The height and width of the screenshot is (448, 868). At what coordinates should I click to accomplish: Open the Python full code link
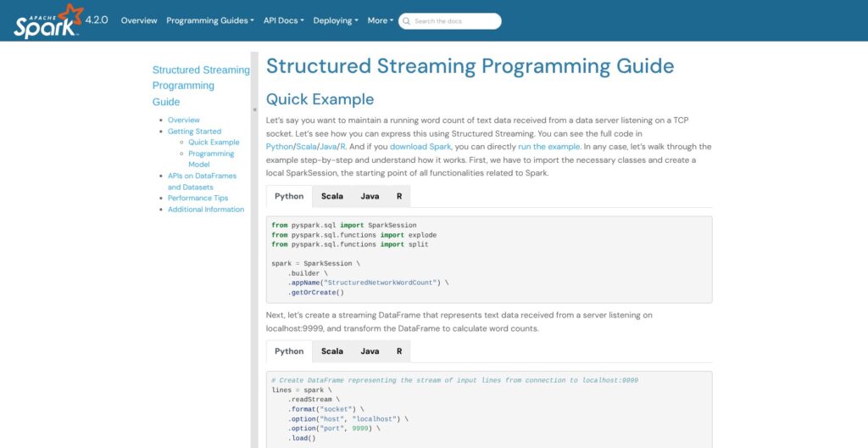[x=280, y=147]
